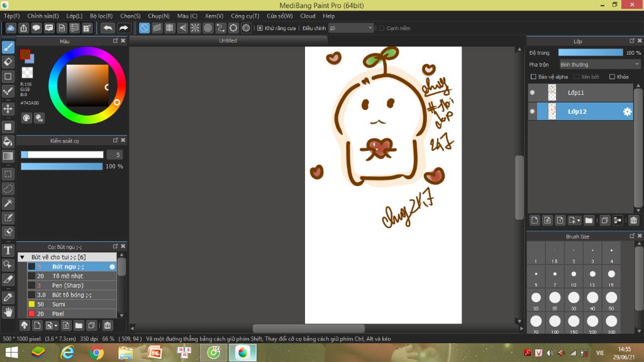
Task: Open the Cloud menu
Action: point(308,16)
